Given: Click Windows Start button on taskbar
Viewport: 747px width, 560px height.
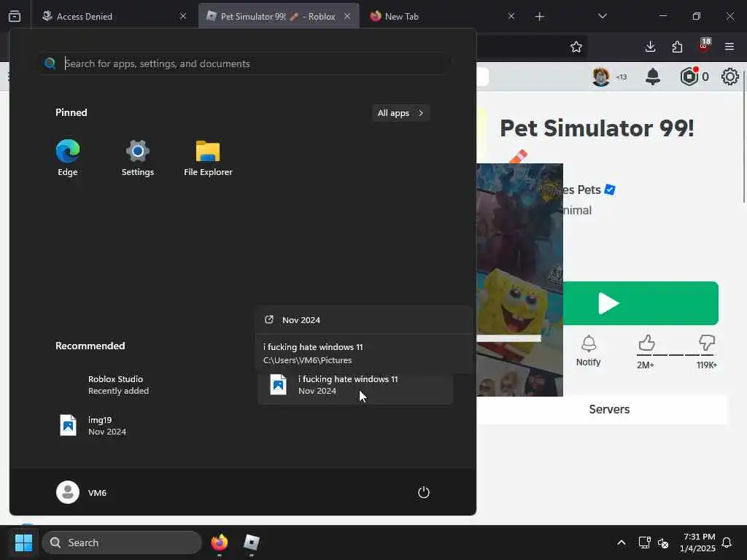Looking at the screenshot, I should pyautogui.click(x=23, y=542).
